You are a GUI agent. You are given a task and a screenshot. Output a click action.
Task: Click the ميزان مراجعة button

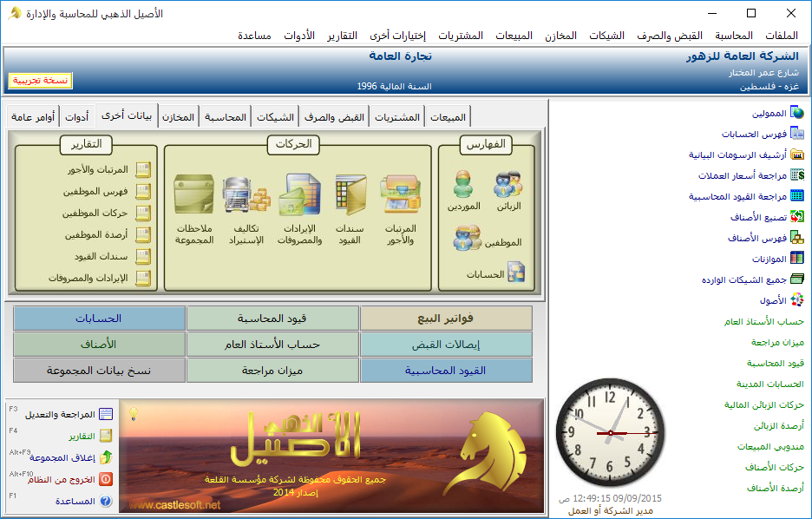pyautogui.click(x=272, y=370)
